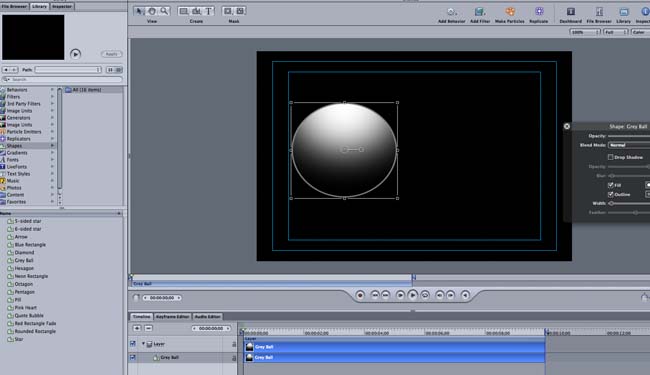Collapse the Layer disclosure triangle
This screenshot has width=650, height=375.
coord(143,344)
